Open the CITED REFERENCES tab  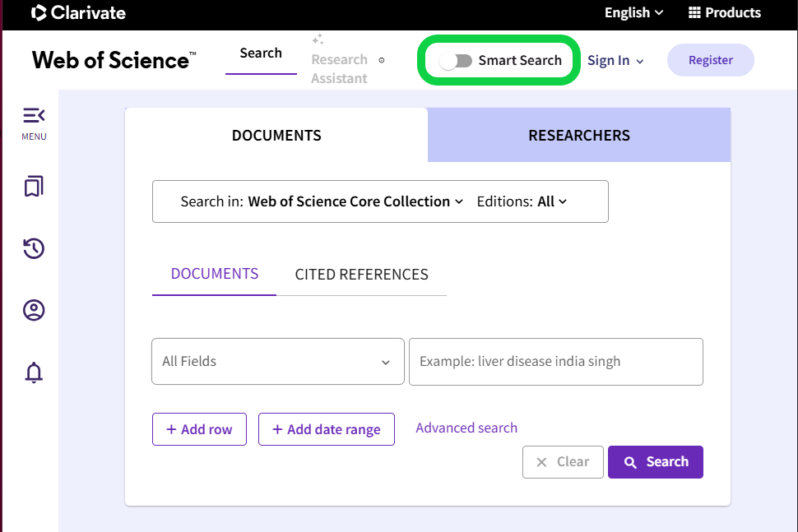click(x=362, y=274)
